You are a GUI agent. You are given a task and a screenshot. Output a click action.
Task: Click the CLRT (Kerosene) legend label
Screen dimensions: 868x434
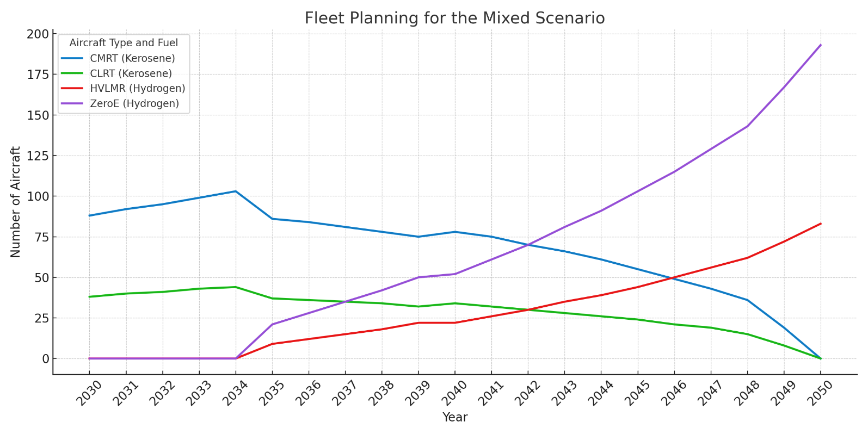[131, 73]
